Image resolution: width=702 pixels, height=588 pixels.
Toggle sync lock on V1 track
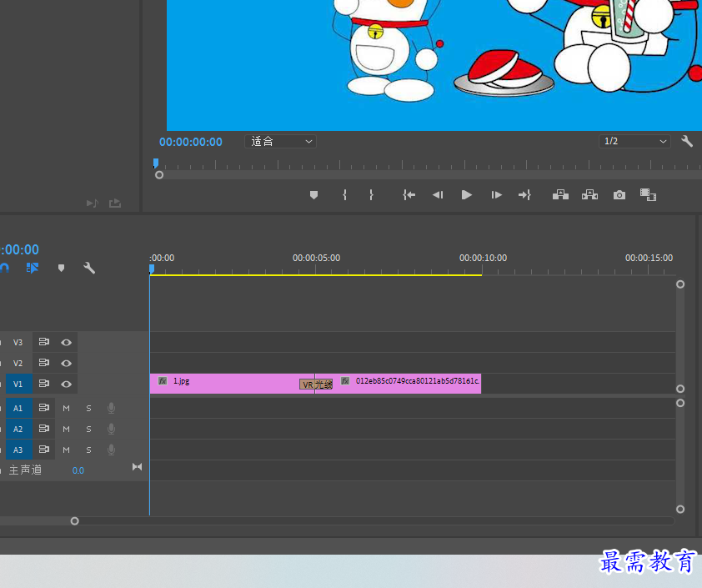pyautogui.click(x=44, y=384)
